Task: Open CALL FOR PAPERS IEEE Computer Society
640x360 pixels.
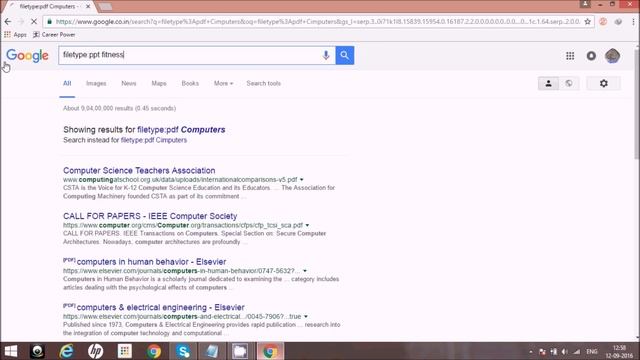Action: pos(150,216)
